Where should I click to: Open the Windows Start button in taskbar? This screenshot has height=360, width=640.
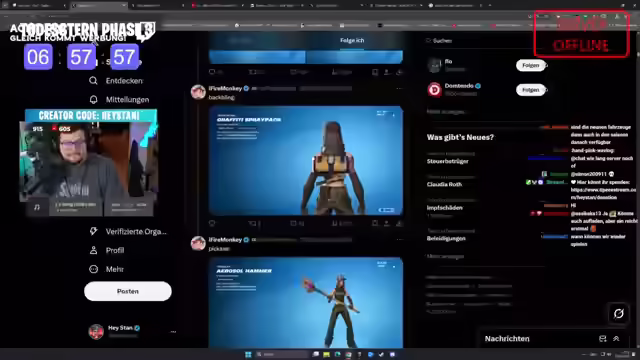tap(248, 354)
